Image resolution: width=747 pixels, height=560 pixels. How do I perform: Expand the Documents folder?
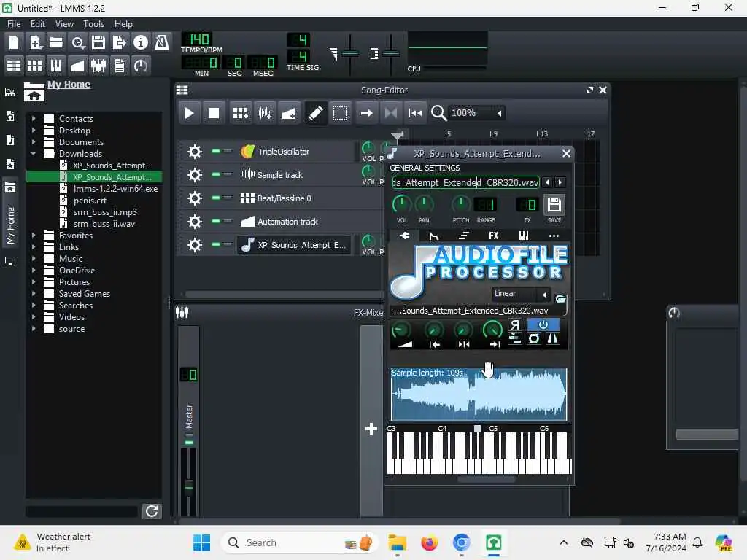click(34, 141)
